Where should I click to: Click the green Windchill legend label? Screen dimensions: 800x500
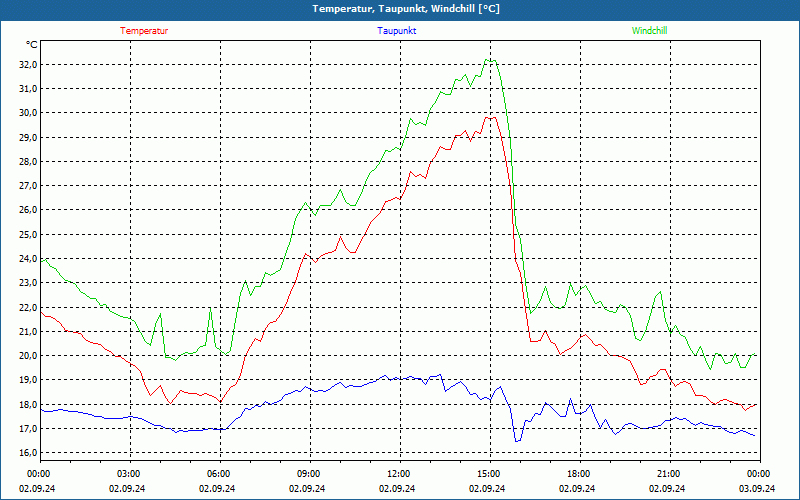[x=649, y=31]
